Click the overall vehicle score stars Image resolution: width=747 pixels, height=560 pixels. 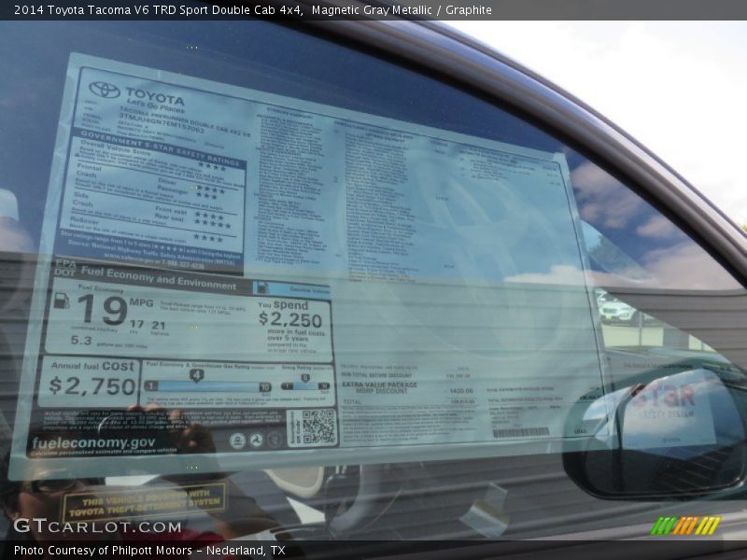(211, 168)
